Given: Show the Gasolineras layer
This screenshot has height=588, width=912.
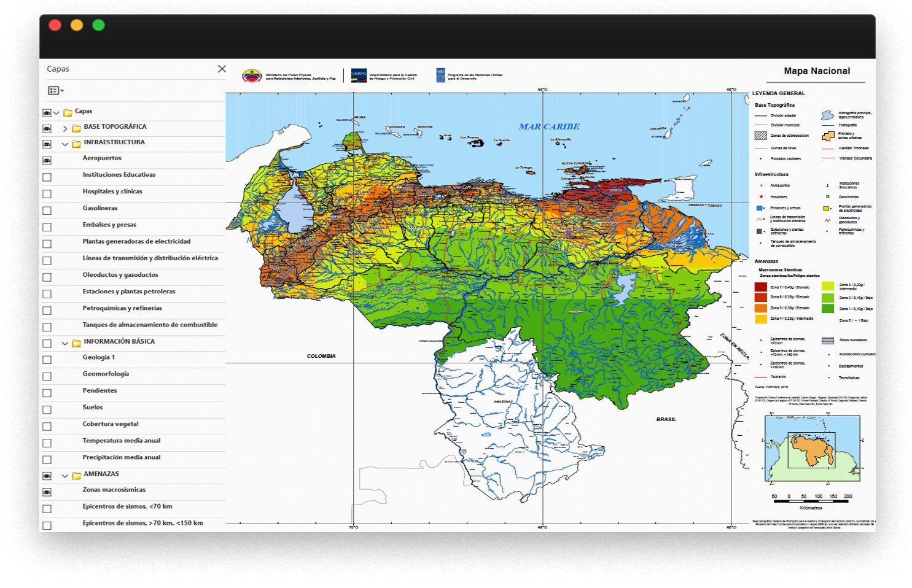Looking at the screenshot, I should click(47, 211).
